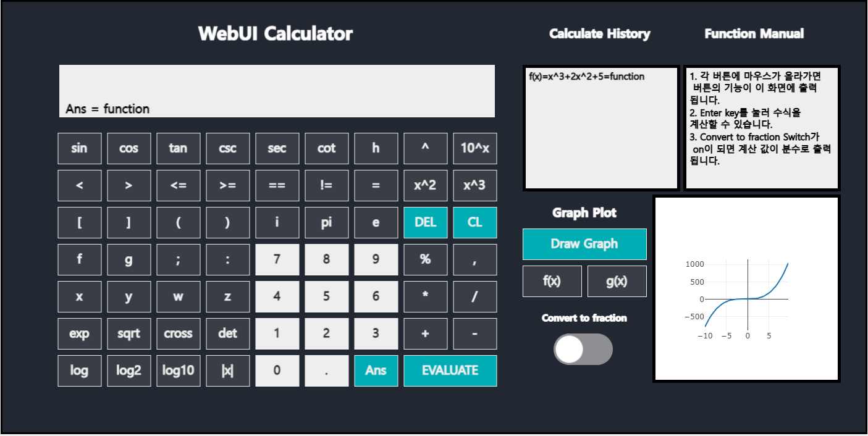Click the pi constant key
The height and width of the screenshot is (436, 868).
[x=326, y=222]
